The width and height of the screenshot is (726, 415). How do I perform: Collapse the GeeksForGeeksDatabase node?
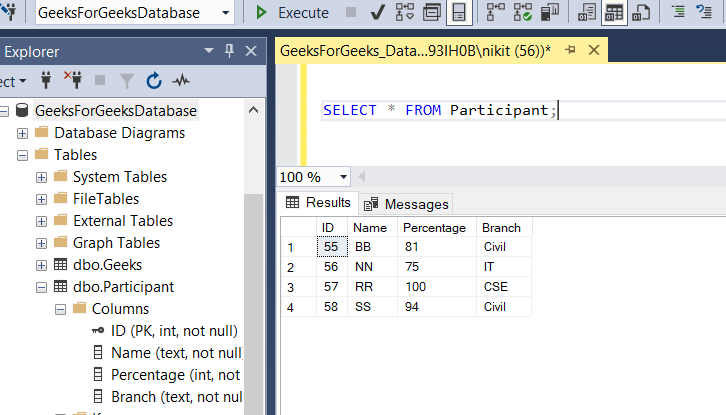(x=4, y=111)
